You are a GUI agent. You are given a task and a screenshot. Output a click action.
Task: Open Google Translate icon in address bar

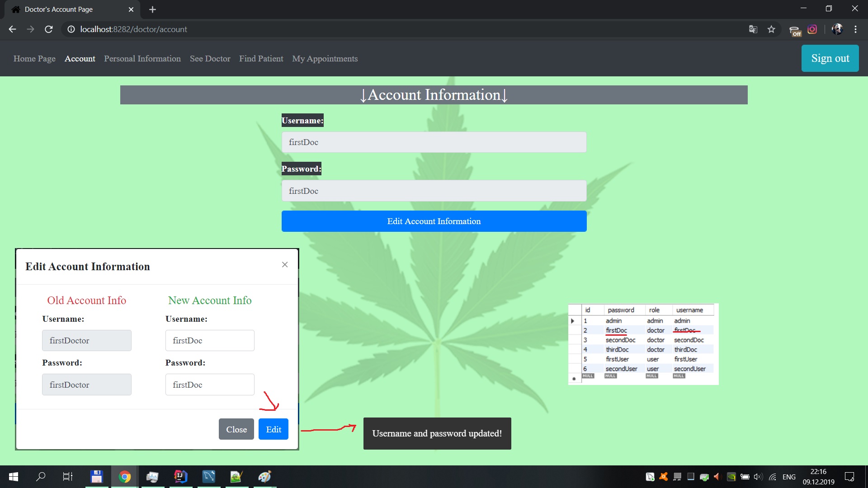753,29
